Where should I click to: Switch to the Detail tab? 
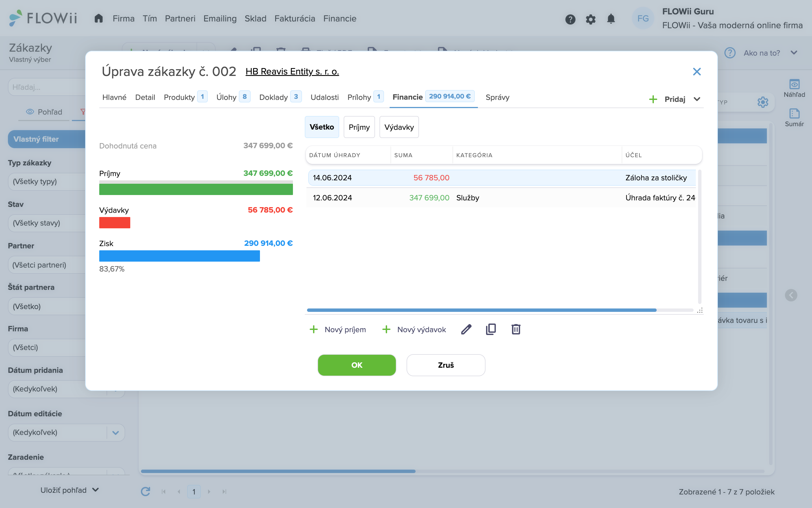coord(145,97)
